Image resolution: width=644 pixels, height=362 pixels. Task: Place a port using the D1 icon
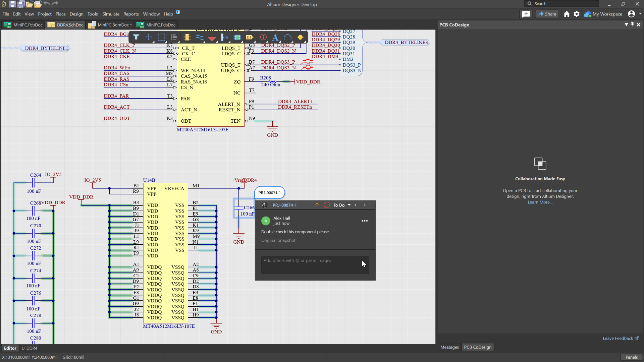pyautogui.click(x=250, y=37)
